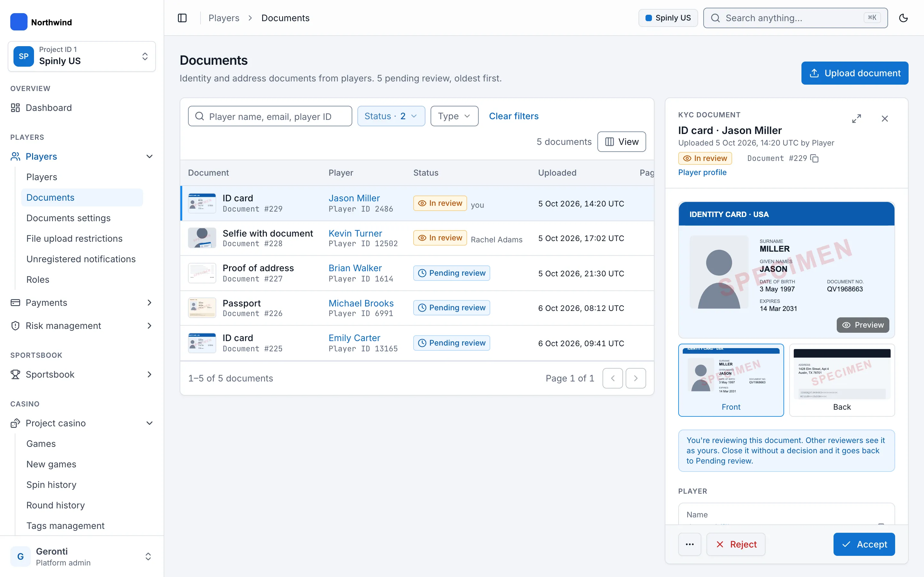
Task: Expand the KYC document panel fullscreen
Action: pos(856,119)
